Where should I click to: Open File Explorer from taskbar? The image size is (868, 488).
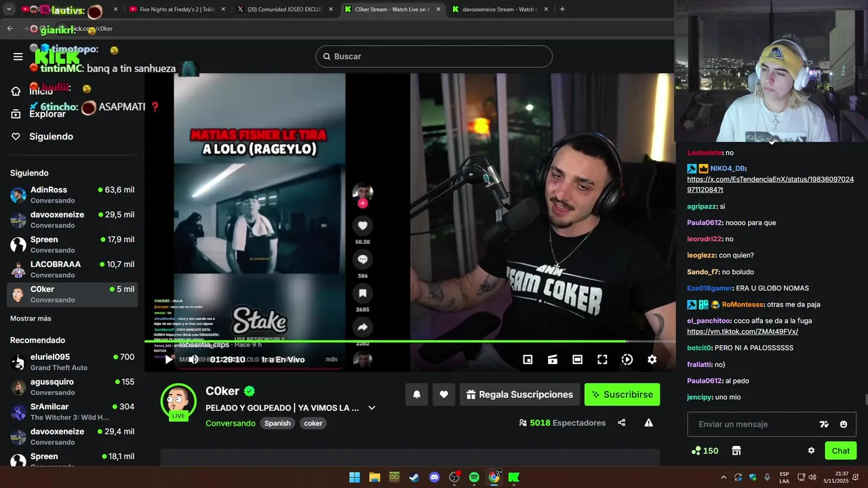(374, 477)
